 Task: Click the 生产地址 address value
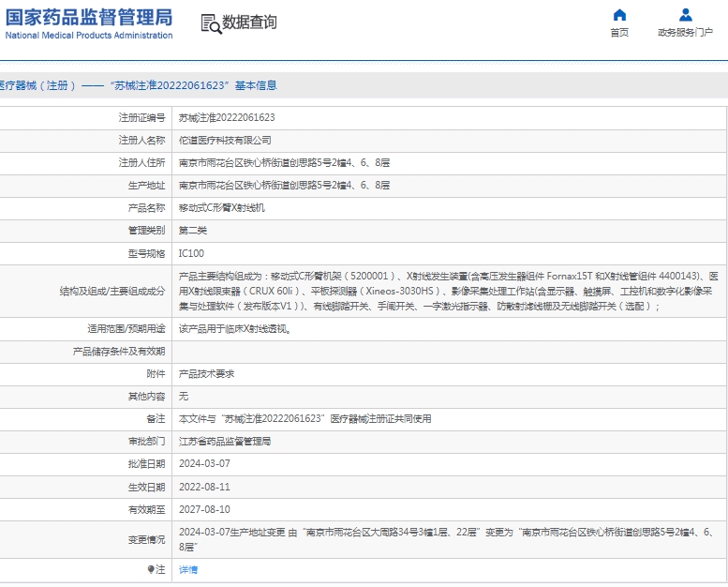(284, 185)
